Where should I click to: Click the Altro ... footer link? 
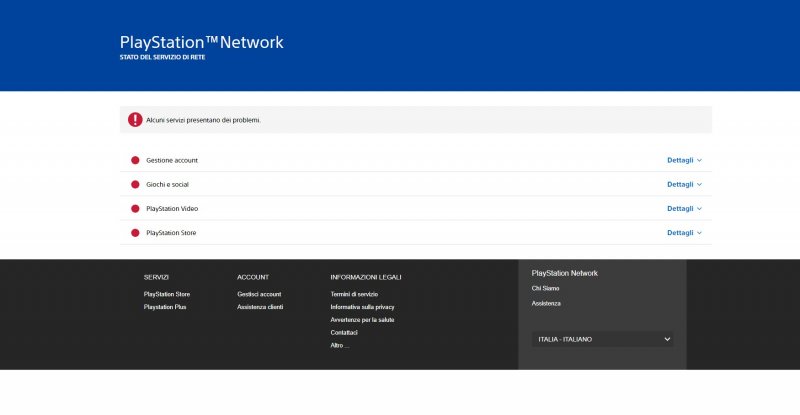tap(340, 345)
